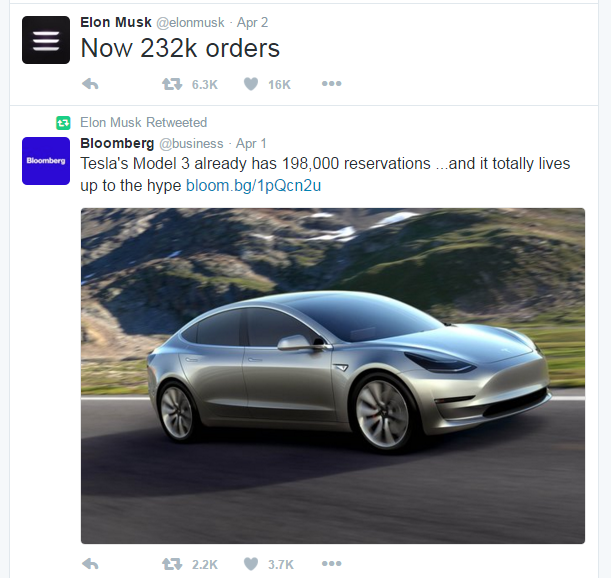Open the Bloomberg account name
This screenshot has width=611, height=578.
pos(117,143)
